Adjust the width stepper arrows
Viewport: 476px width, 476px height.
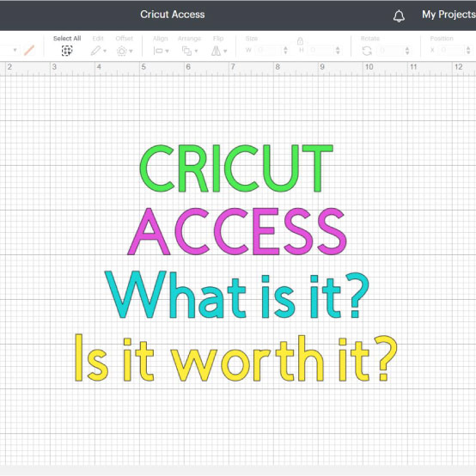tap(285, 50)
